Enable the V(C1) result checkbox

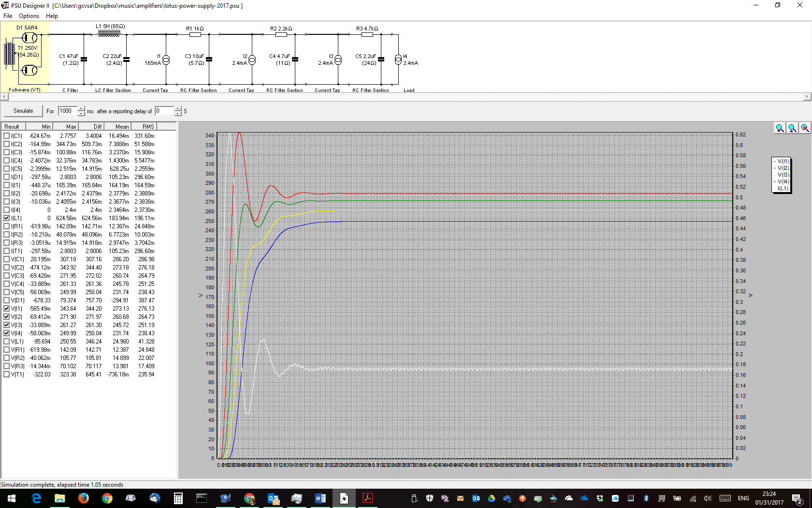click(6, 259)
